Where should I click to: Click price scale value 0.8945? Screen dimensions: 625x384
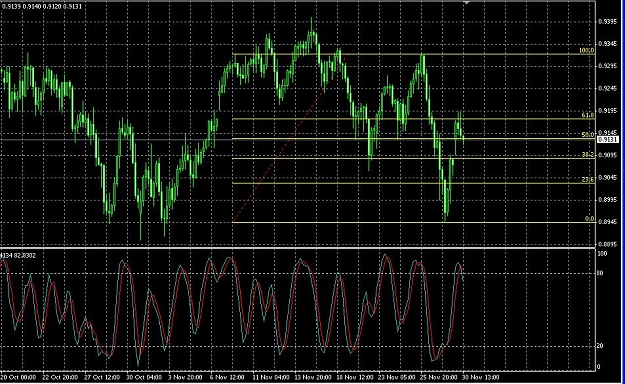(x=608, y=222)
